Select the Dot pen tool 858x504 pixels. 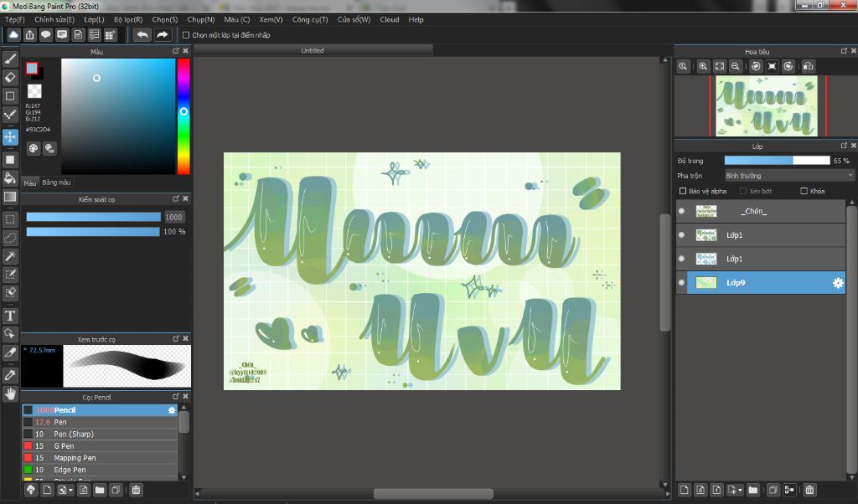(10, 114)
